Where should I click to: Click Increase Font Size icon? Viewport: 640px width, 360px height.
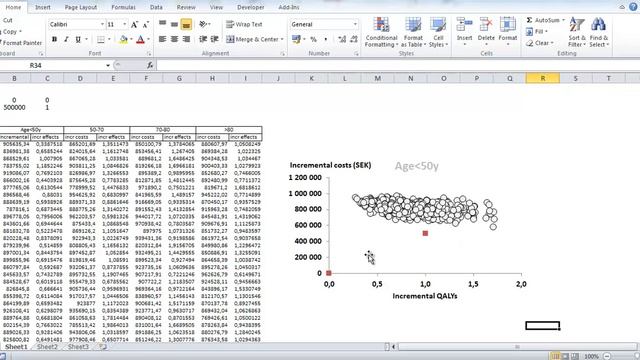[134, 25]
